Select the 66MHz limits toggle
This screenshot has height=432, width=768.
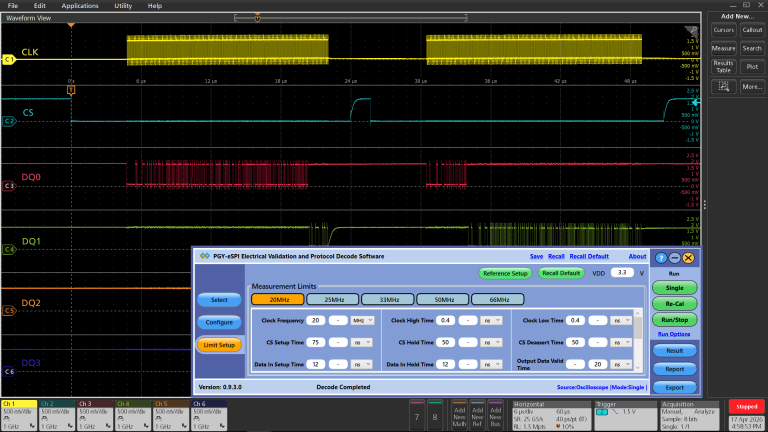point(498,299)
